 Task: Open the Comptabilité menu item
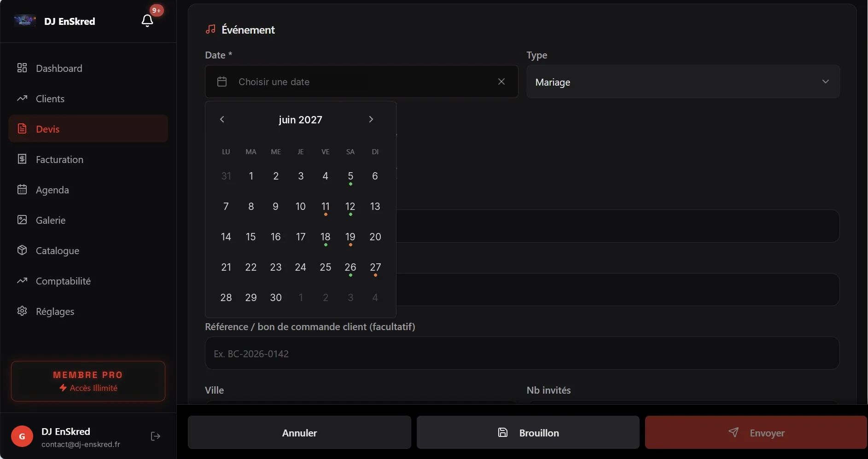88,281
